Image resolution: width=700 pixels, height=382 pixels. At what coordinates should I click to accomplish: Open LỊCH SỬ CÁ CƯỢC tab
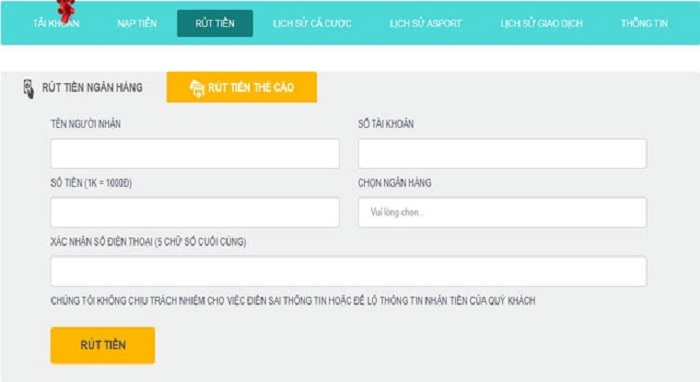[312, 23]
